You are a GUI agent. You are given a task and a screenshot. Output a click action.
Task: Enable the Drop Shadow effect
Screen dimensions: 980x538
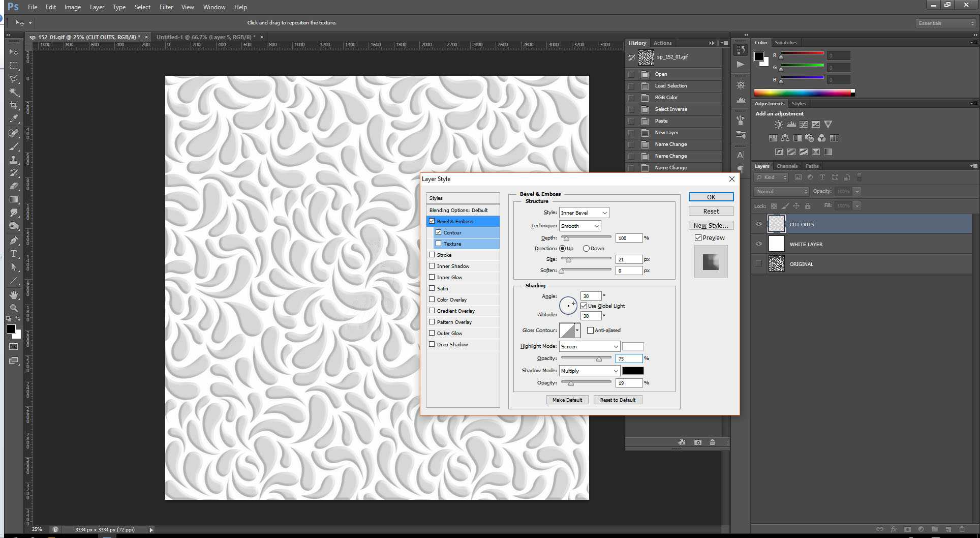pos(432,344)
